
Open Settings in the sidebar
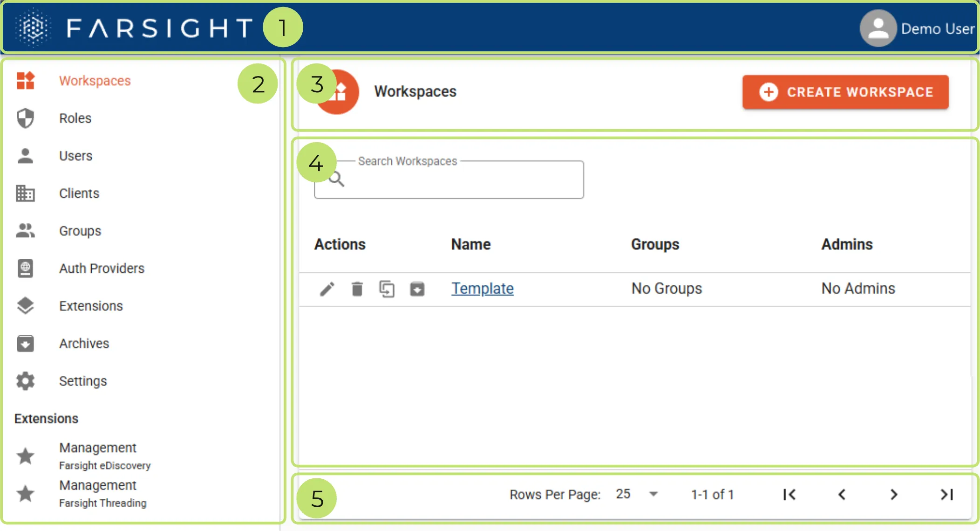click(x=83, y=381)
